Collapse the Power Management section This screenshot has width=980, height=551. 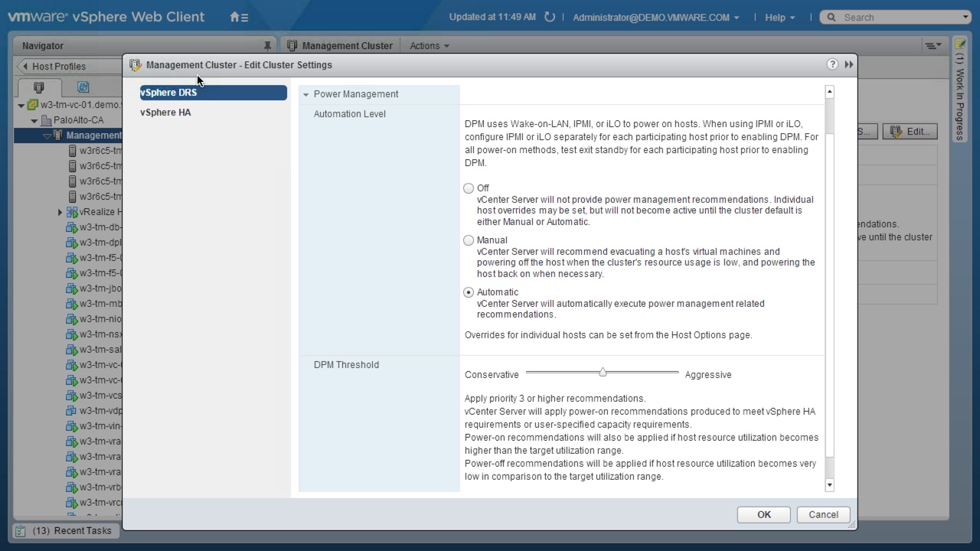(x=306, y=94)
